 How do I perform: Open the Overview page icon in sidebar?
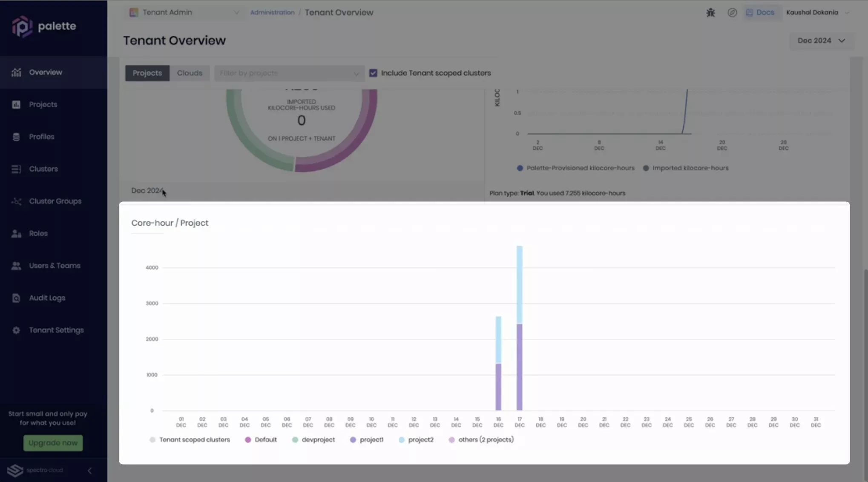pos(16,72)
